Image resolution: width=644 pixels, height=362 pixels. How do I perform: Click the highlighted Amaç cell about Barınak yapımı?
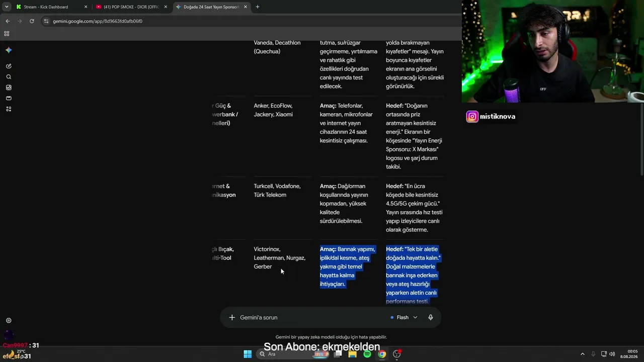click(348, 266)
